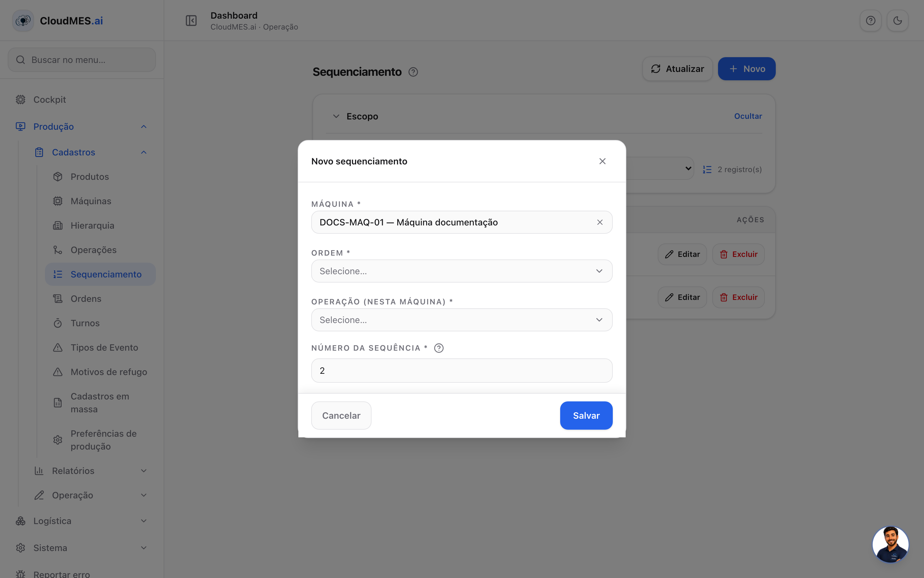This screenshot has height=578, width=924.
Task: Click the Cockpit chip icon
Action: point(21,100)
